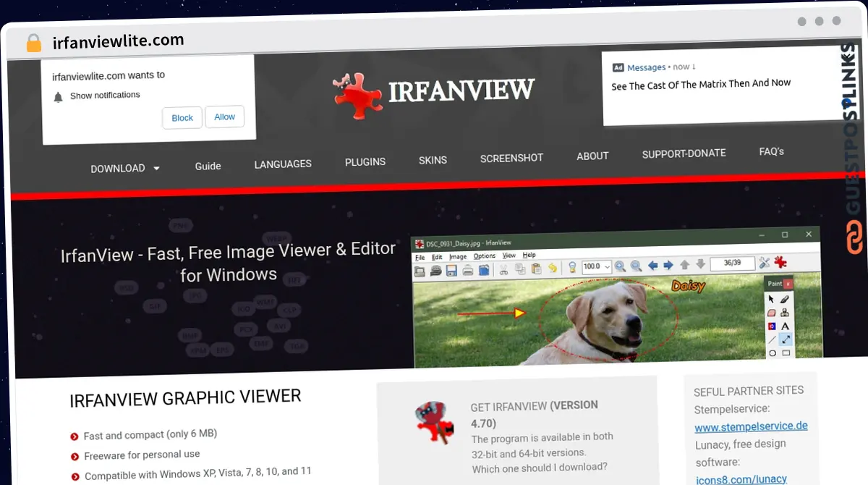This screenshot has width=868, height=485.
Task: Select the Paintbrush tool in the Paint panel
Action: (x=785, y=300)
